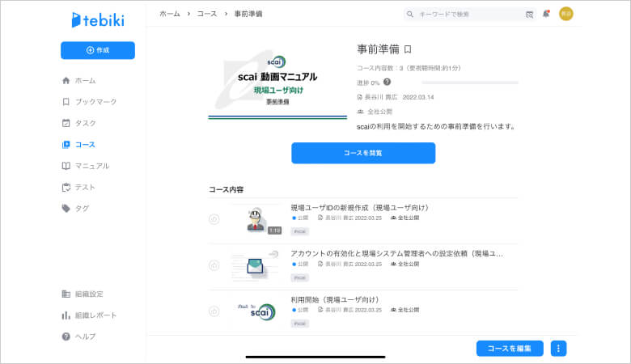
Task: Open テスト in the sidebar
Action: click(x=78, y=187)
